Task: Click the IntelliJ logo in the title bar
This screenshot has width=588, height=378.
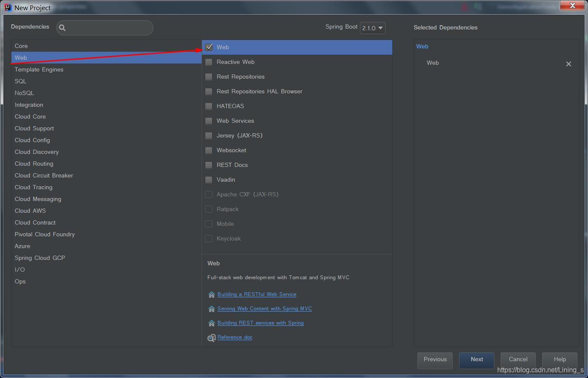Action: [8, 7]
